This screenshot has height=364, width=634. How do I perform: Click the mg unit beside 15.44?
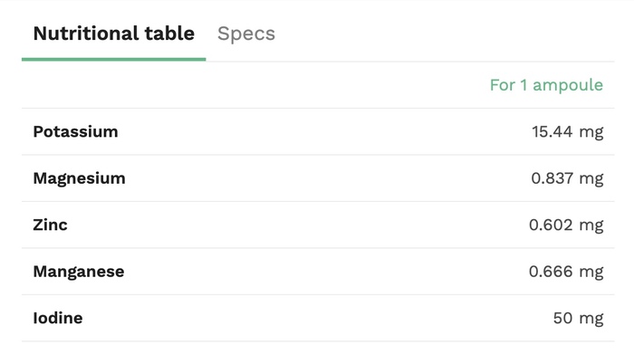[591, 132]
